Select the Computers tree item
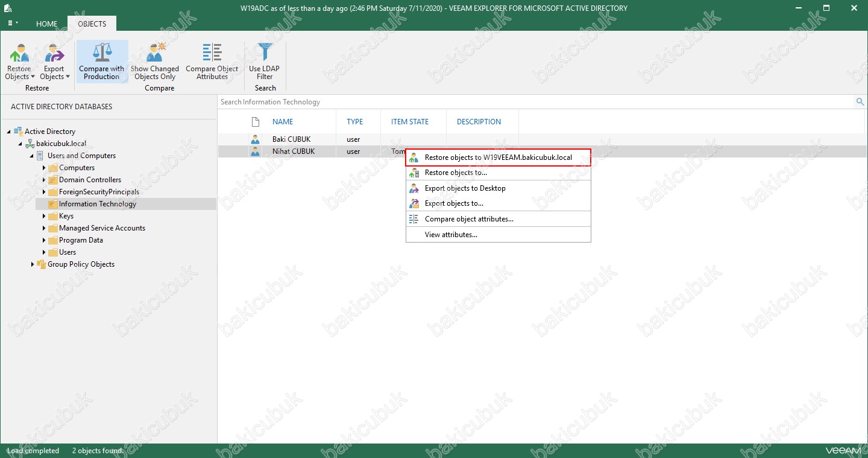The width and height of the screenshot is (868, 458). pyautogui.click(x=77, y=168)
